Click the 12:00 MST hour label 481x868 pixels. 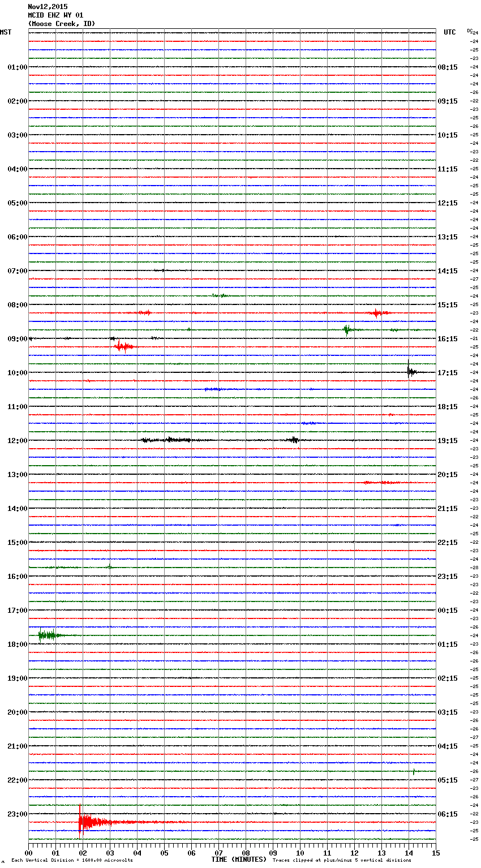[x=17, y=441]
